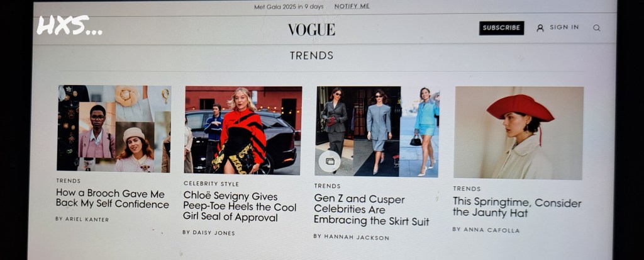Open 'How a Brooch Gave Me Back' headline
This screenshot has width=644, height=260.
coord(112,199)
